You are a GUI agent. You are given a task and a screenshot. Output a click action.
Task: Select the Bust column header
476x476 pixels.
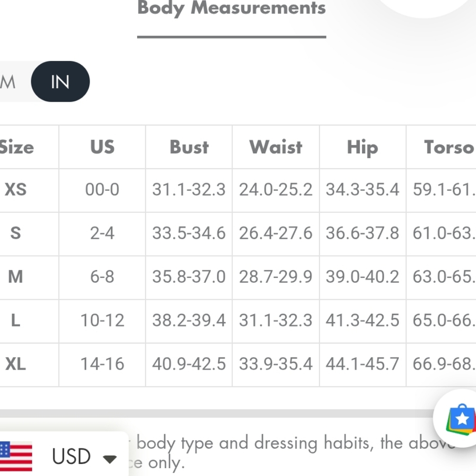(189, 147)
